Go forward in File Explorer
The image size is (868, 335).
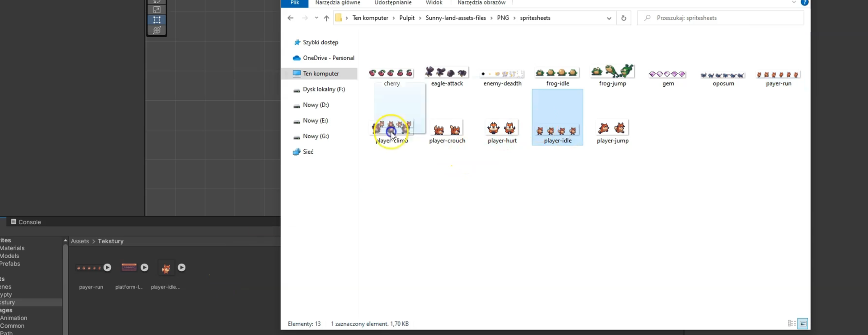[305, 18]
